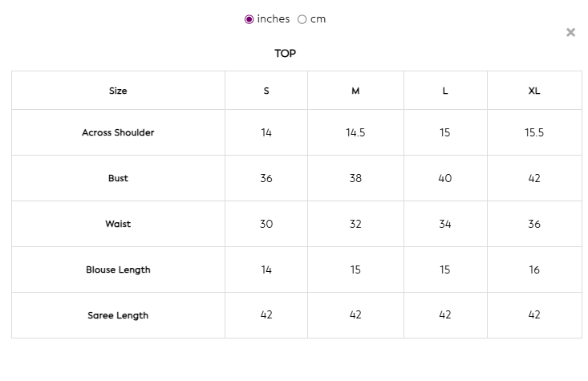Image resolution: width=588 pixels, height=381 pixels.
Task: Select the L size column header
Action: (445, 91)
